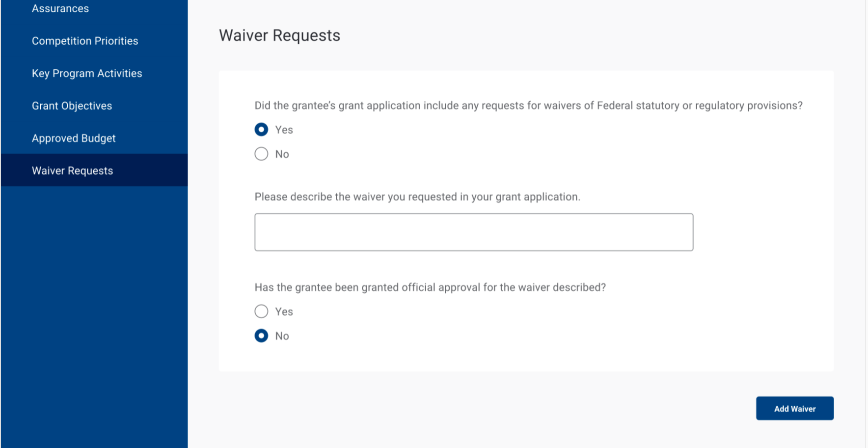Choose No radio for waiver requests included

click(x=261, y=154)
